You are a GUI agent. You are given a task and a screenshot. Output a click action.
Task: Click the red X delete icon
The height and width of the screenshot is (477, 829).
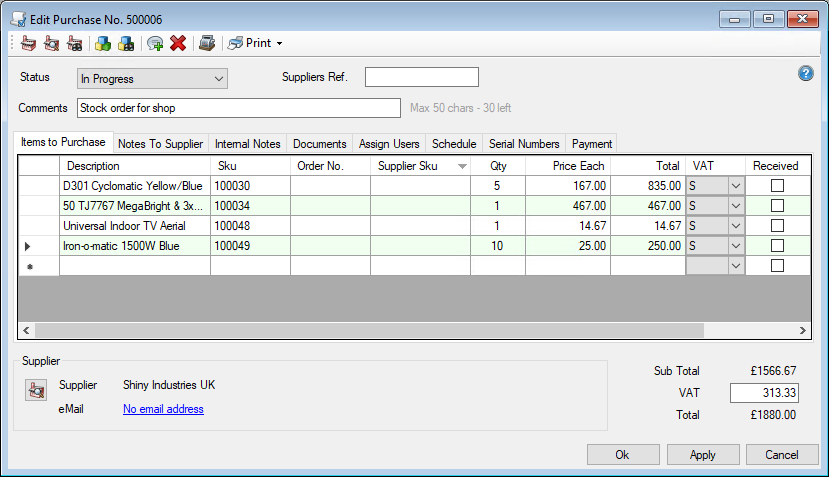pos(178,43)
